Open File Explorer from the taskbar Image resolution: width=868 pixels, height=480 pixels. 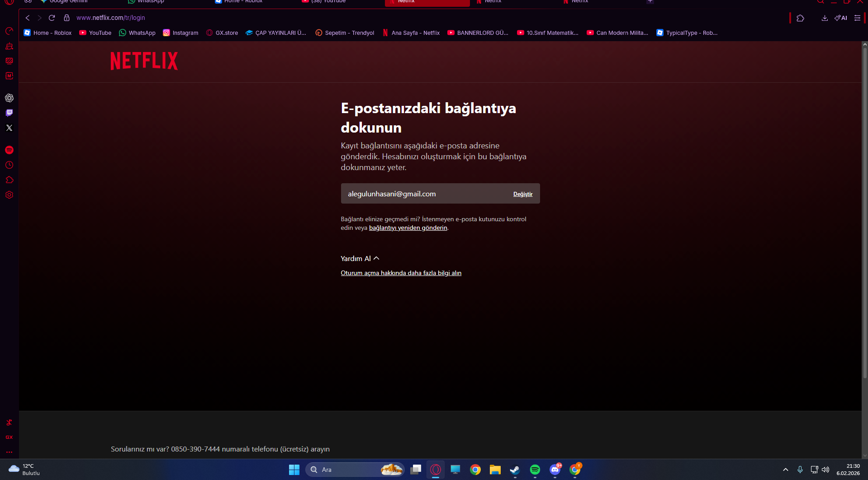point(495,470)
